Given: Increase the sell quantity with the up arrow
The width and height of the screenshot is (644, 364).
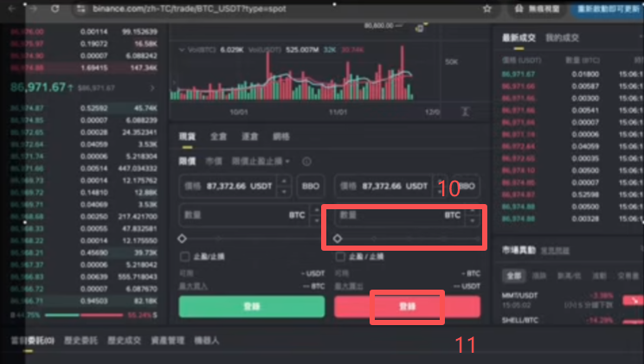Looking at the screenshot, I should pyautogui.click(x=473, y=210).
